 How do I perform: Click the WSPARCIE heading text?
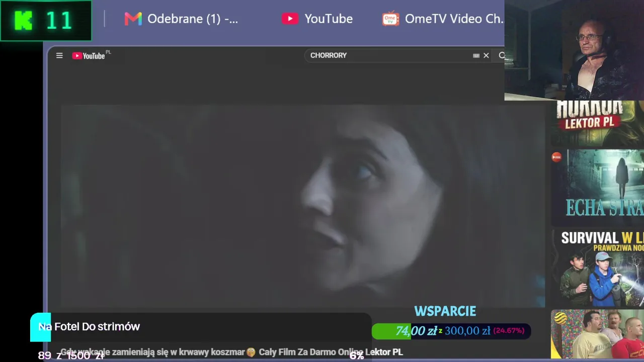click(x=445, y=311)
